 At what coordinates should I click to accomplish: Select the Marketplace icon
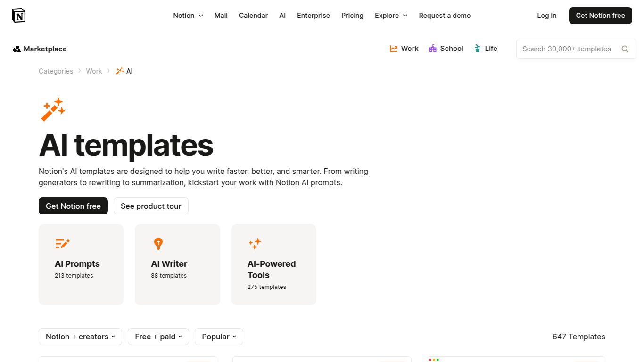click(17, 49)
